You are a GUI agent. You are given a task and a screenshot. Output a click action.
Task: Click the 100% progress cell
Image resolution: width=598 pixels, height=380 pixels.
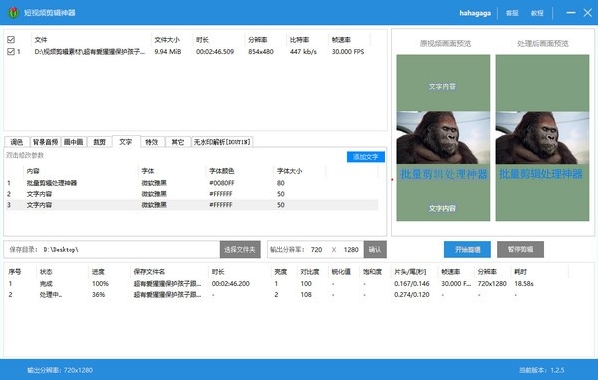pyautogui.click(x=100, y=283)
